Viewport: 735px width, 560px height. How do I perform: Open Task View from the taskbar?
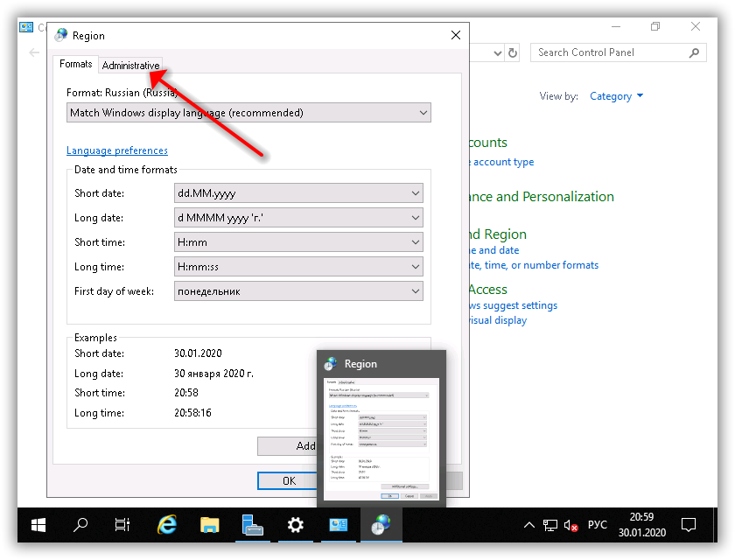coord(122,525)
